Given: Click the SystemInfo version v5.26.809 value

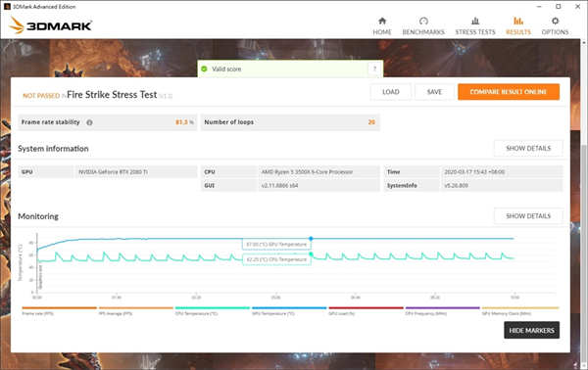Looking at the screenshot, I should [456, 185].
